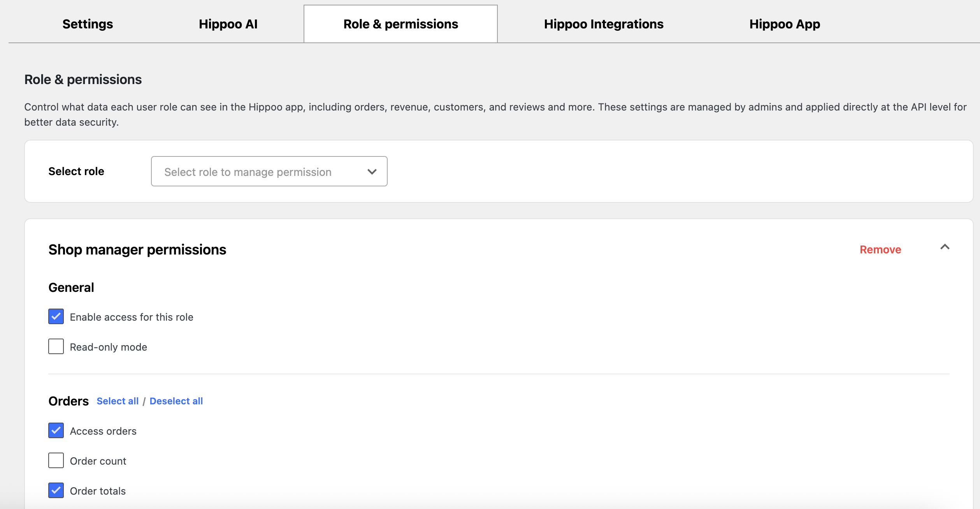Check the Order count checkbox

(56, 460)
